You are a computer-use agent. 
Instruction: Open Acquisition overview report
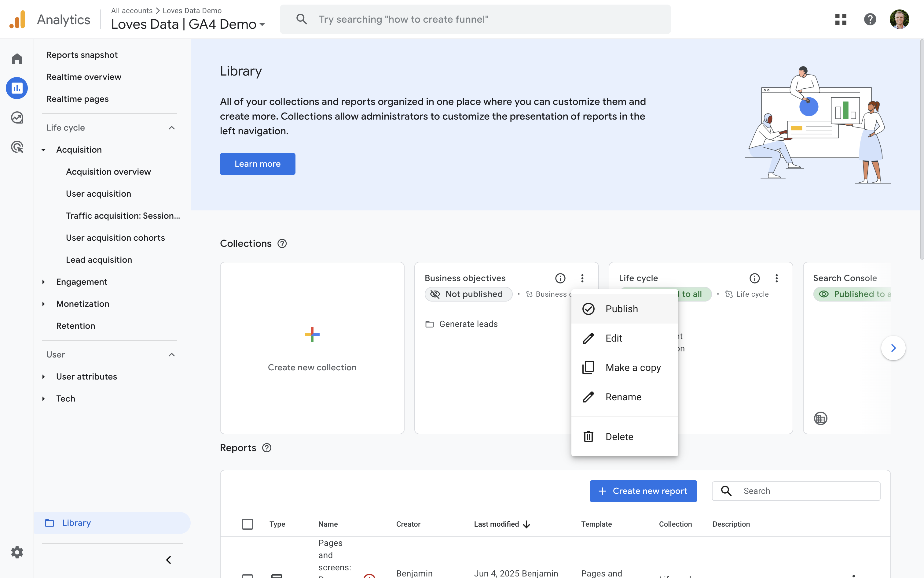(x=108, y=172)
